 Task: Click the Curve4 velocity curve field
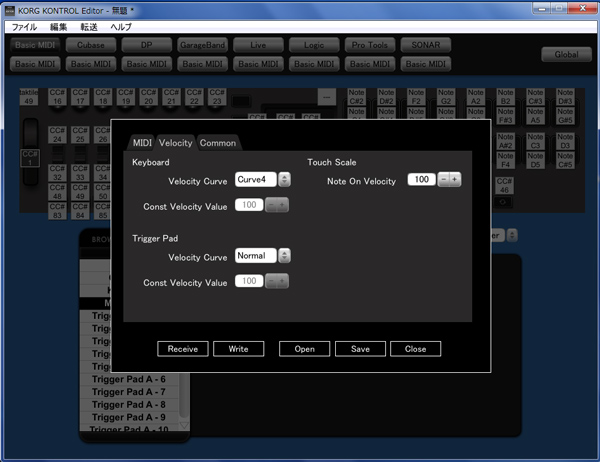tap(255, 179)
